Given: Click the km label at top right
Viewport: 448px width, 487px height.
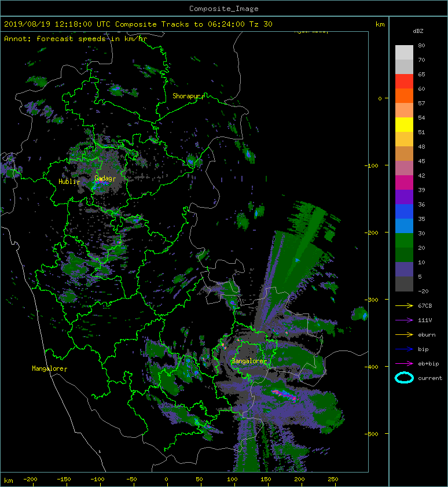Looking at the screenshot, I should tap(380, 24).
